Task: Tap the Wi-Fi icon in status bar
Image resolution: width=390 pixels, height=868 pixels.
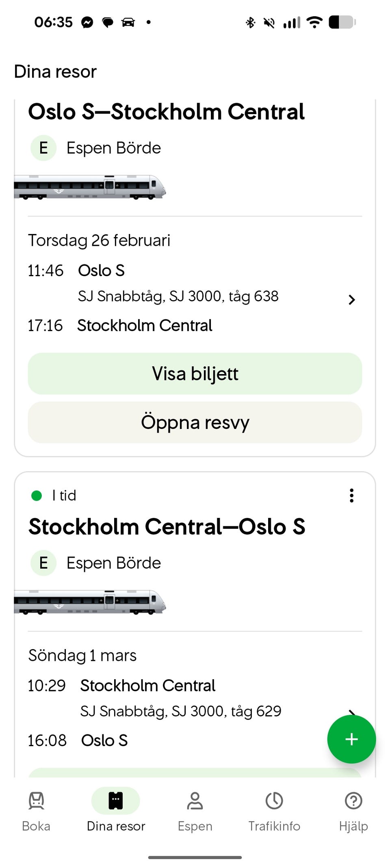Action: (x=314, y=22)
